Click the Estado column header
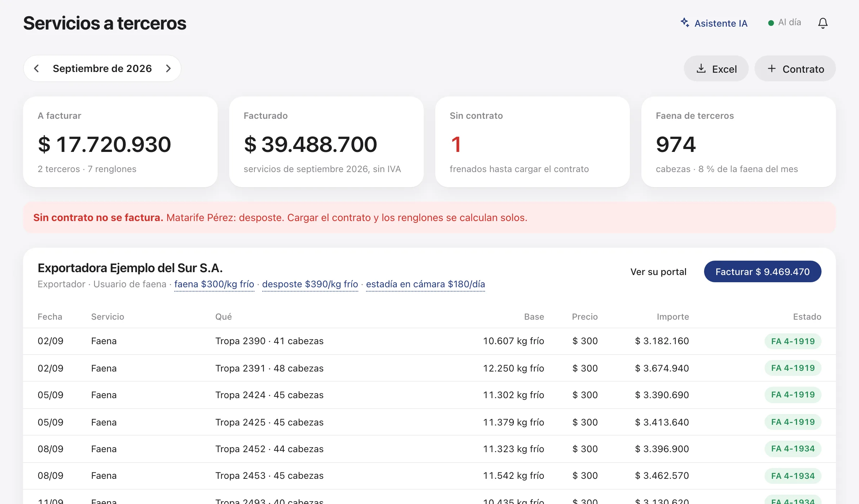The width and height of the screenshot is (859, 504). (x=807, y=316)
